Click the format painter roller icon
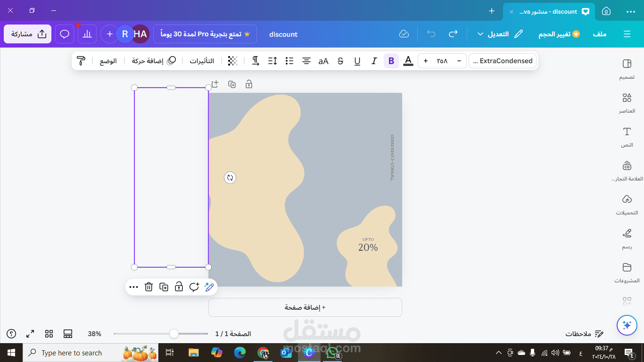The image size is (644, 362). click(x=81, y=61)
